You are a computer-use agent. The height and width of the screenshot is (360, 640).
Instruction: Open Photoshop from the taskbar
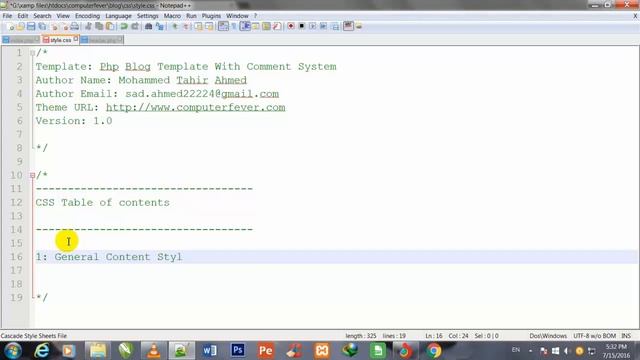click(238, 350)
